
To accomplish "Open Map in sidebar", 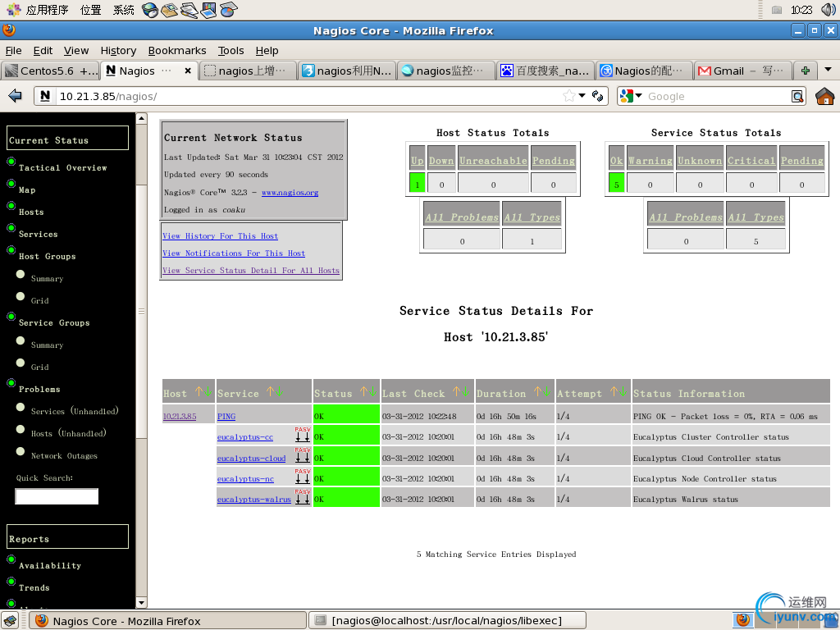I will (x=27, y=190).
